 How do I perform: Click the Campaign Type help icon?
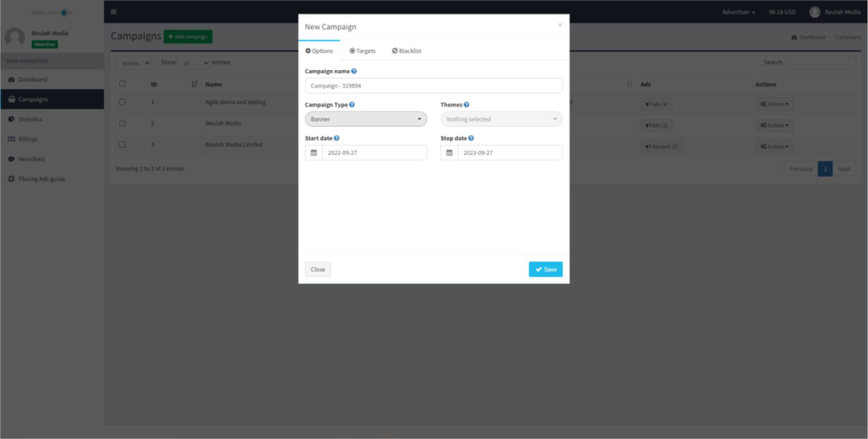tap(352, 104)
